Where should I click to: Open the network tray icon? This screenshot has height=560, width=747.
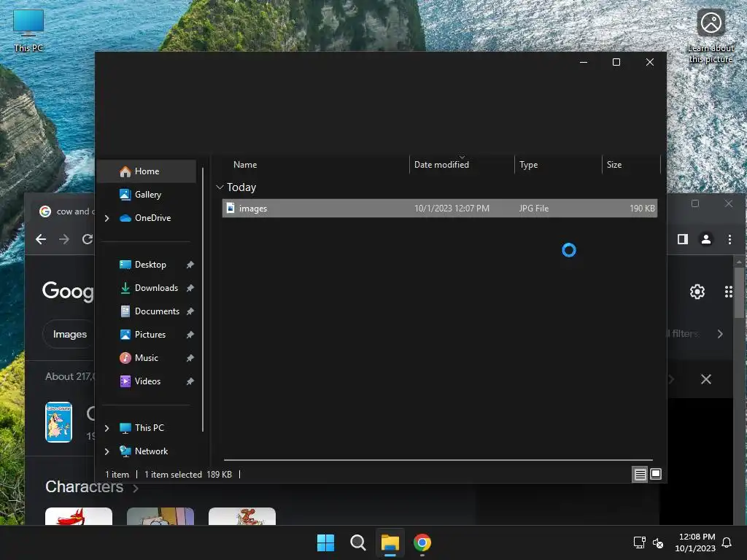click(639, 542)
